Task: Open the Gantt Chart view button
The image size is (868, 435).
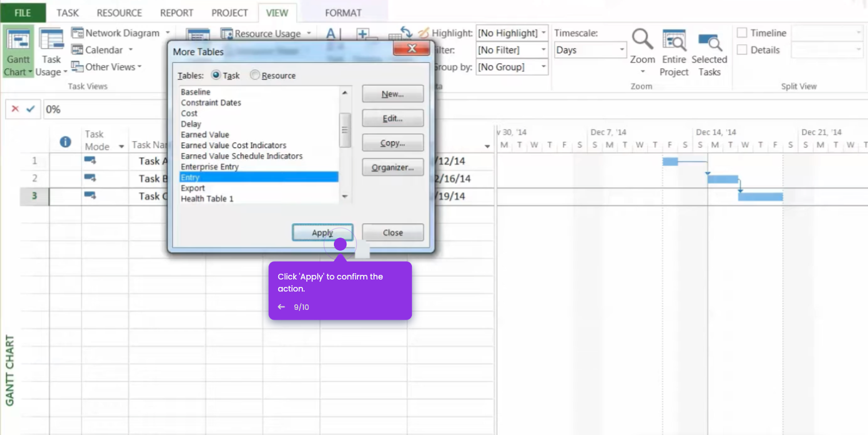Action: (18, 52)
